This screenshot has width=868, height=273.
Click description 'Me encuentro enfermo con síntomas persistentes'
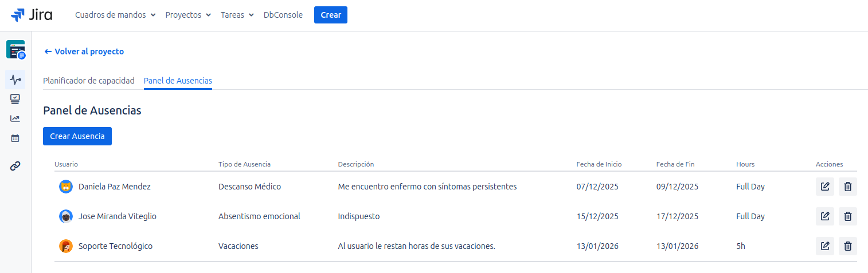click(428, 187)
